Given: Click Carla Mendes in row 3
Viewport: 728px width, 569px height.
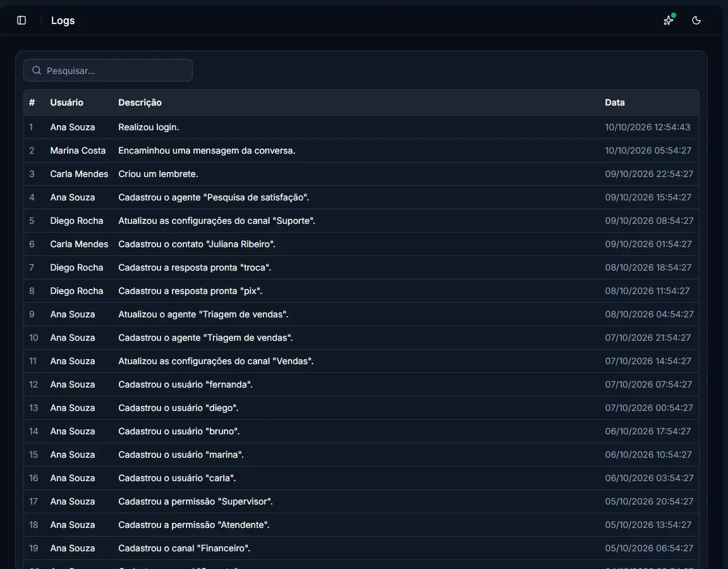Looking at the screenshot, I should pyautogui.click(x=79, y=174).
